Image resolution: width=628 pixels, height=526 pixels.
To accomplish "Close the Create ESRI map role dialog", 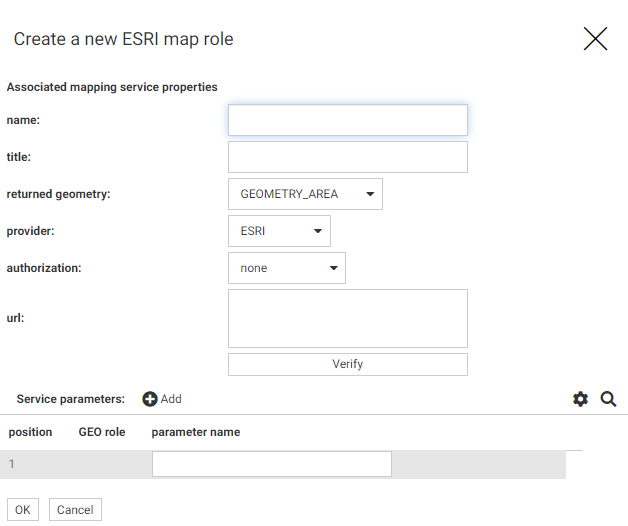I will [x=595, y=39].
